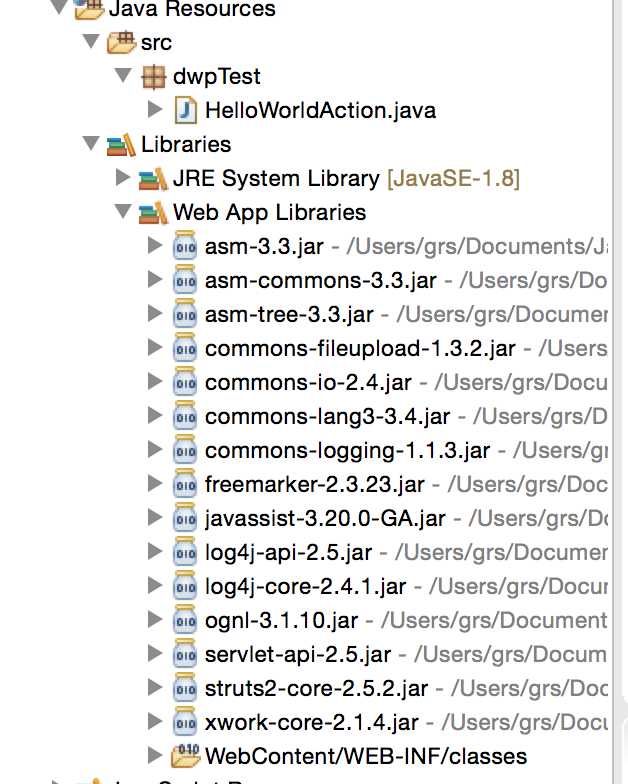Click the src source folder icon
This screenshot has width=628, height=784.
tap(121, 43)
